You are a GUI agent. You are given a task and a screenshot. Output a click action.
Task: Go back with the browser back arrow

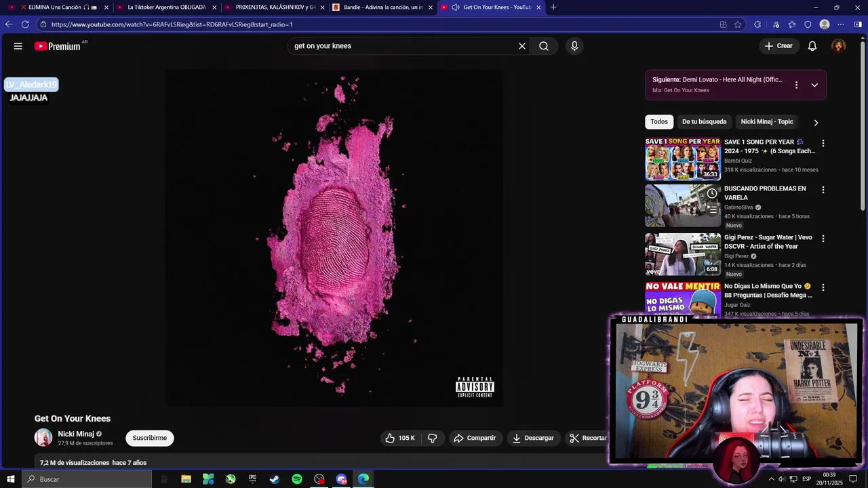click(x=9, y=24)
